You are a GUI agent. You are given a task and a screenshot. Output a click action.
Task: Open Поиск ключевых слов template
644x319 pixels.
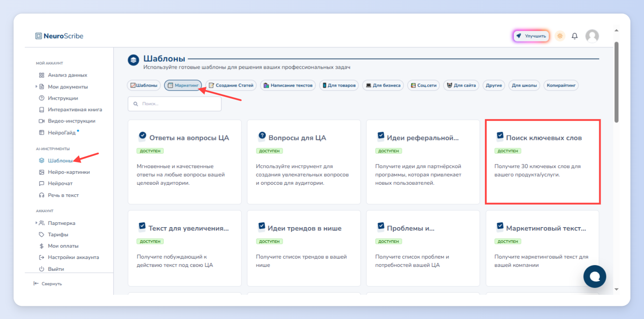pyautogui.click(x=542, y=162)
